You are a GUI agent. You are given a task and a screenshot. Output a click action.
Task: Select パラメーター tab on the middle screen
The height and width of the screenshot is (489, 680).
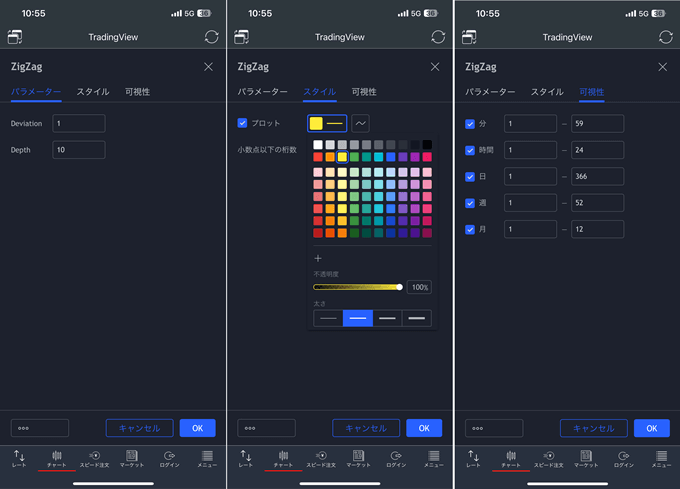click(x=262, y=92)
